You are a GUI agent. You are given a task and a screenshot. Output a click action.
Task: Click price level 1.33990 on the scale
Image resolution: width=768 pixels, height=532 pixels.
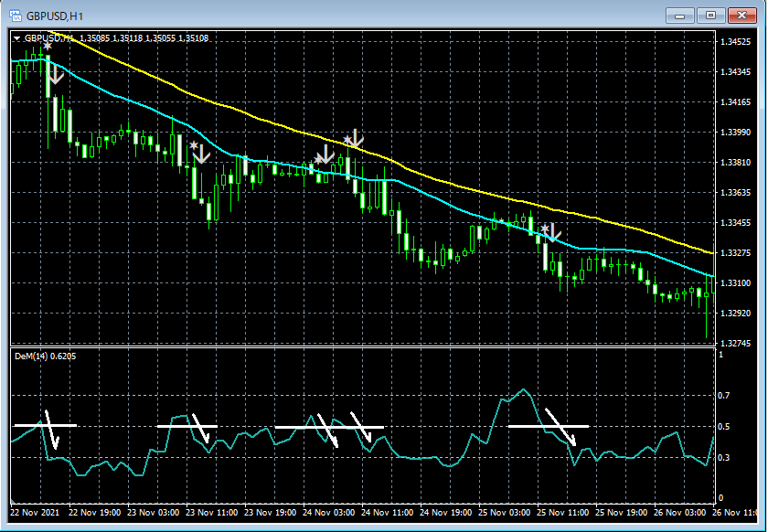[736, 133]
